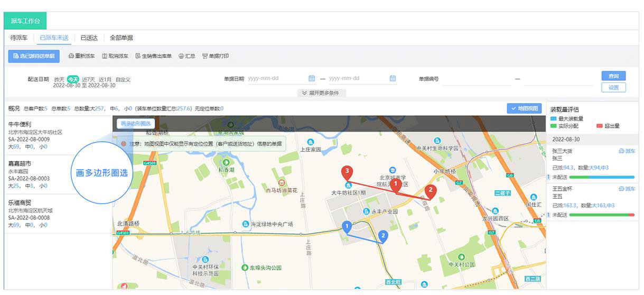The image size is (644, 295).
Task: Click the 重新派车 (re-dispatch) toolbar icon
Action: [71, 56]
